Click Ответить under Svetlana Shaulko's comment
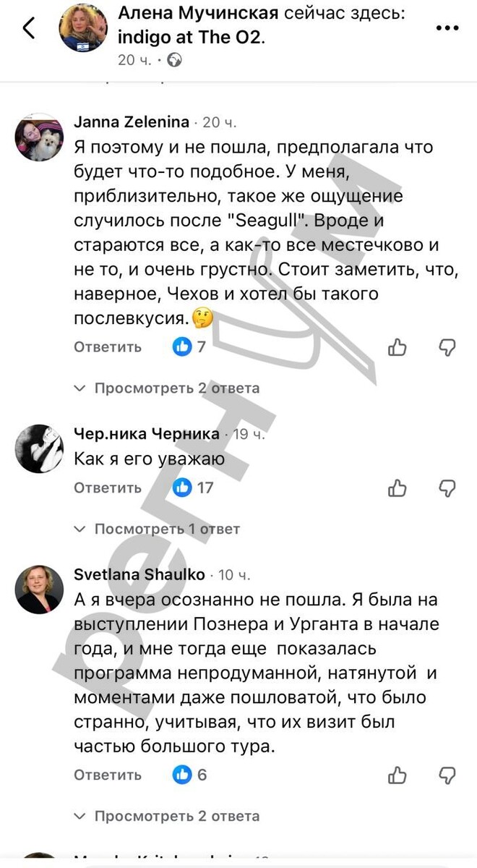This screenshot has width=477, height=868. (106, 775)
